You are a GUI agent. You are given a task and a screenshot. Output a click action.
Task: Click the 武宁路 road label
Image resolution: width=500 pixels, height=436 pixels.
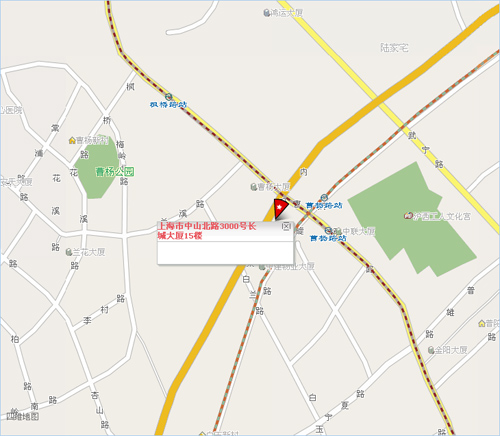point(426,150)
